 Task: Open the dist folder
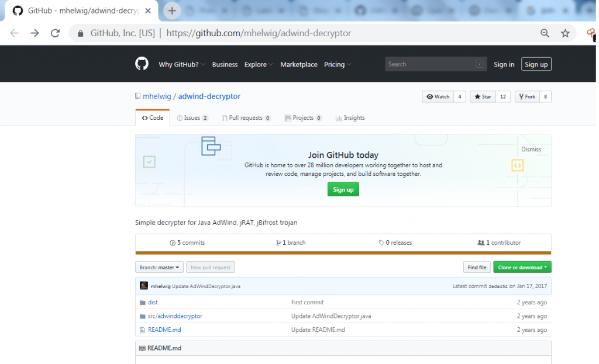coord(153,302)
